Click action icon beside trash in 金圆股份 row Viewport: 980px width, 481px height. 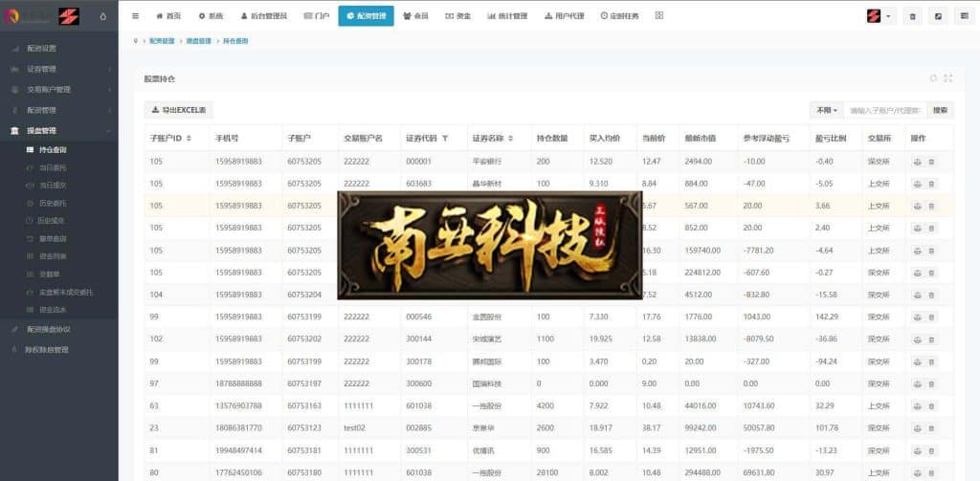point(918,317)
